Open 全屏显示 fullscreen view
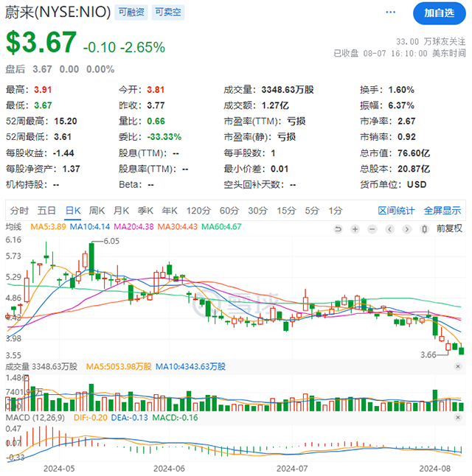This screenshot has height=476, width=472. pos(442,211)
